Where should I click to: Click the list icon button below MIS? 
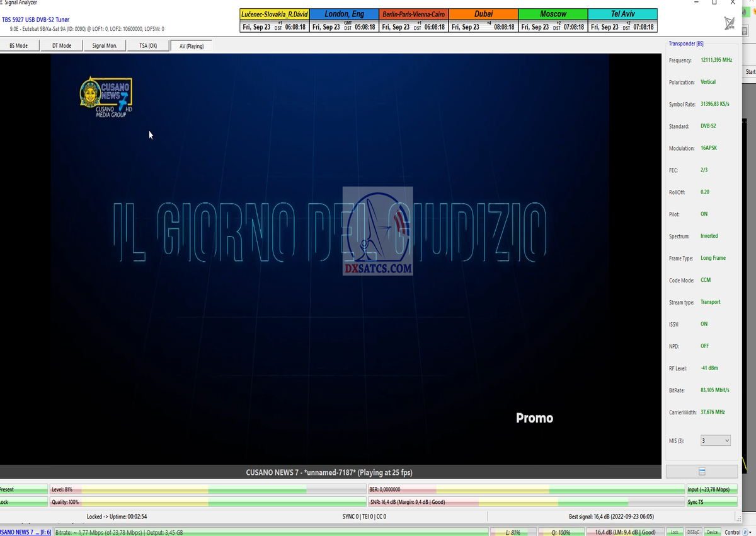(x=701, y=472)
